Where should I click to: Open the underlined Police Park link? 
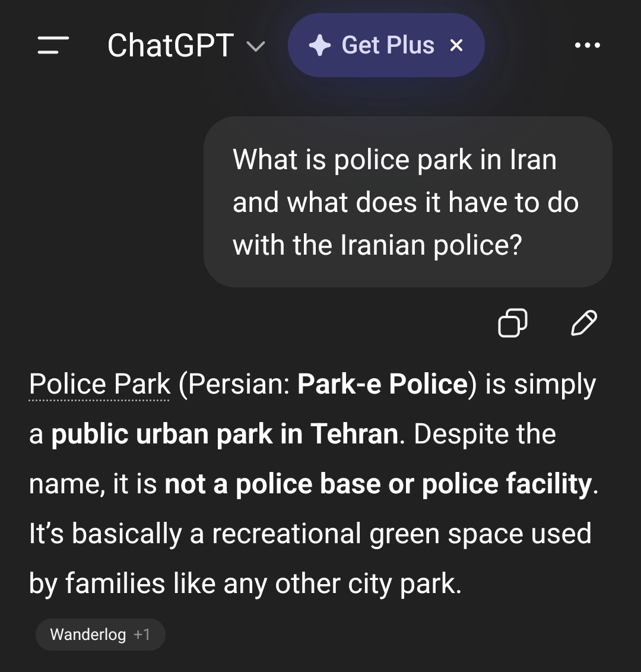[x=100, y=384]
